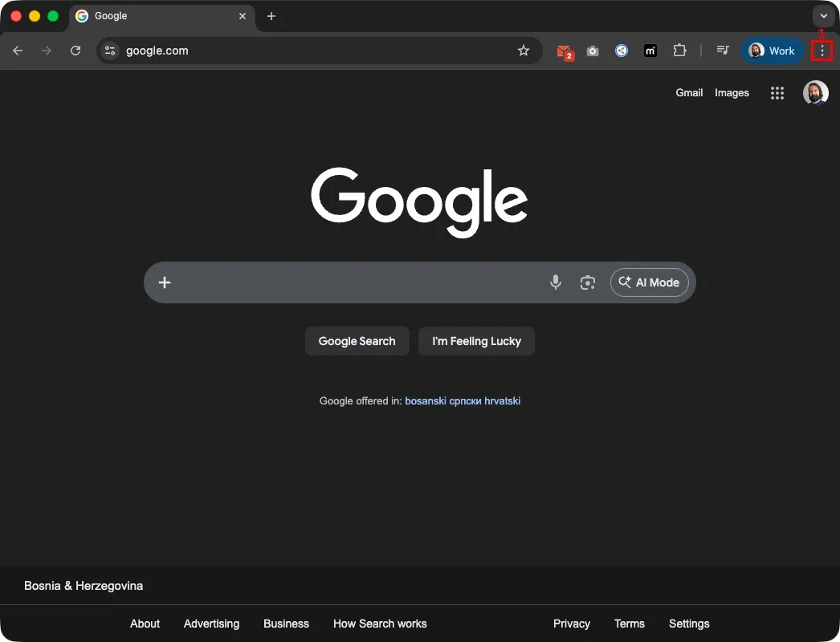Open AI Mode button

(650, 282)
